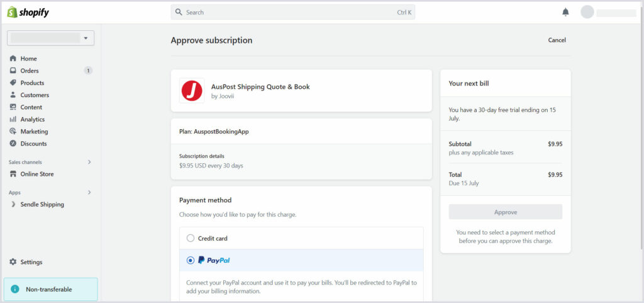This screenshot has width=644, height=303.
Task: Select the PayPal radio button
Action: 191,260
